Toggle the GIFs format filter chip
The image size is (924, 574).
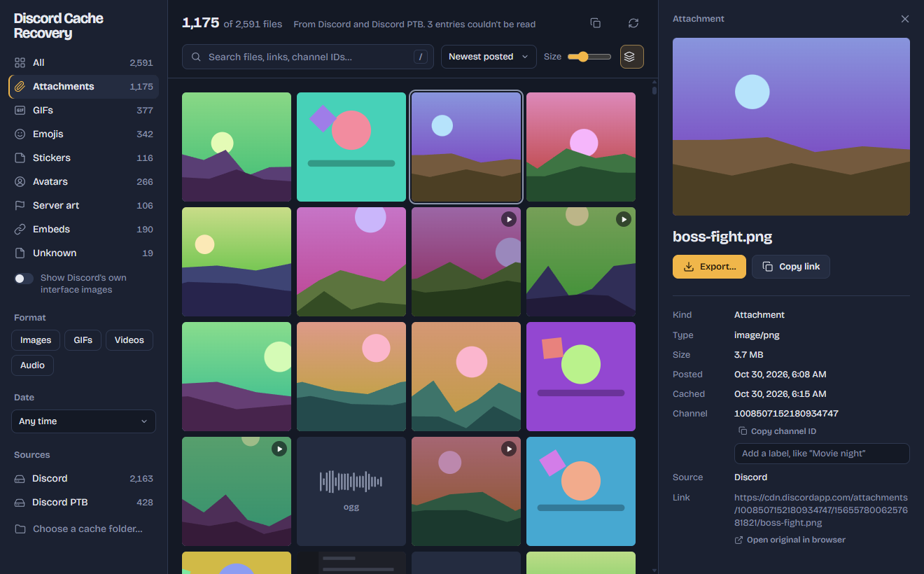point(83,340)
